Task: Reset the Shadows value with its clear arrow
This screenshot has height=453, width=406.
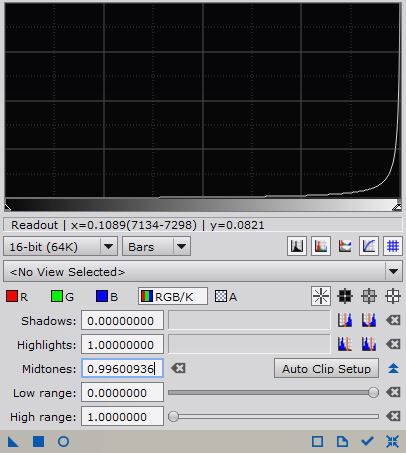Action: [393, 320]
